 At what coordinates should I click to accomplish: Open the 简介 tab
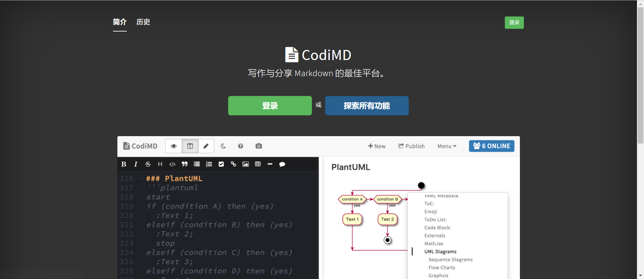click(x=120, y=22)
